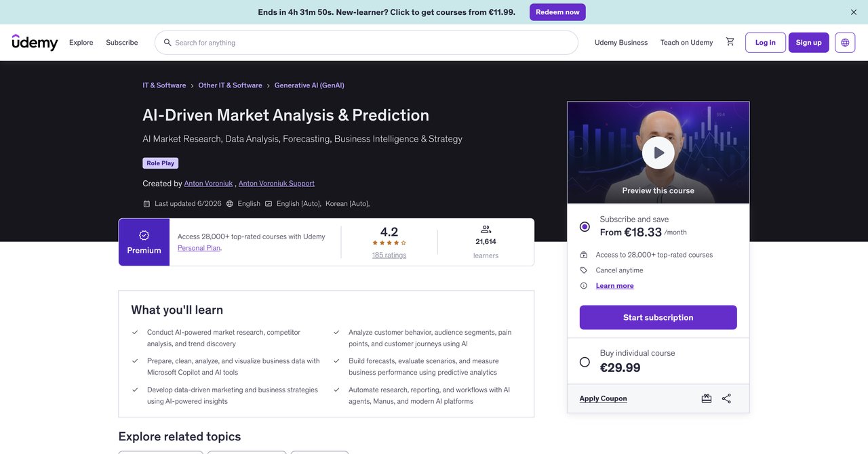
Task: Focus the Search for anything field
Action: [366, 43]
